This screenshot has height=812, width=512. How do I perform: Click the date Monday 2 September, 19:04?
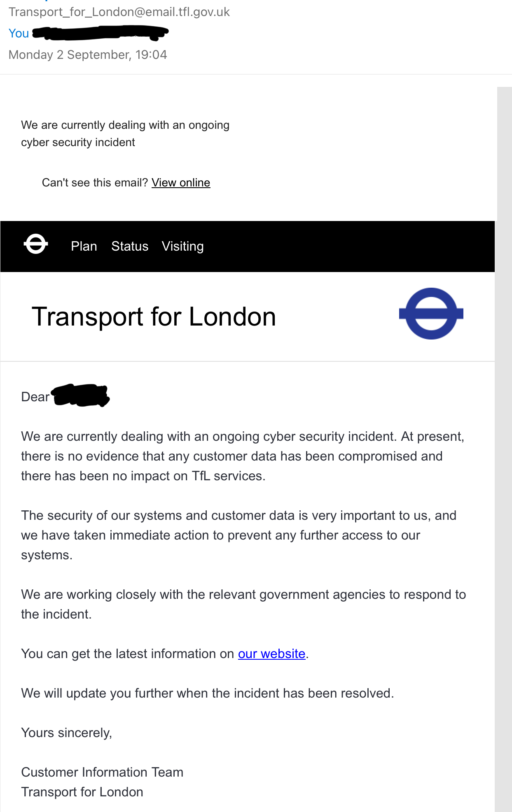[88, 55]
